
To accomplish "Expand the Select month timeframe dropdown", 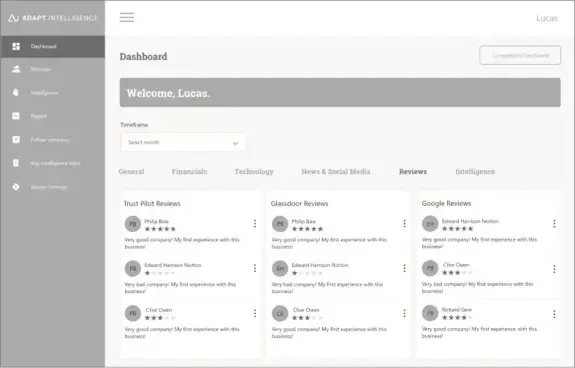I will click(x=183, y=142).
